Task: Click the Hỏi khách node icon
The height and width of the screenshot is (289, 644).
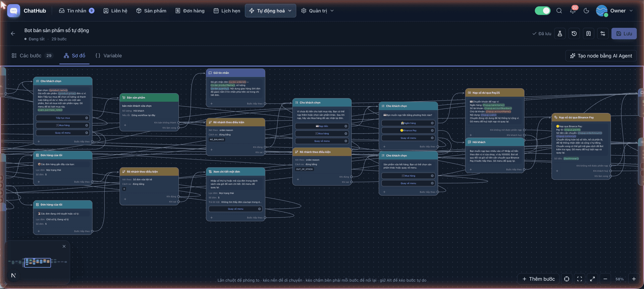Action: 469,142
